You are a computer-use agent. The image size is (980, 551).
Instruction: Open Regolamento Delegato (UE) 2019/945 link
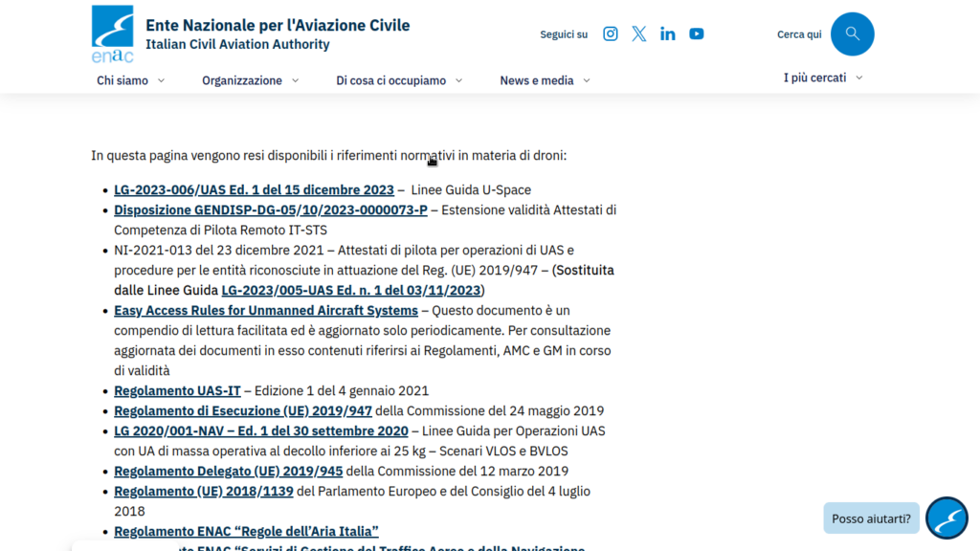pyautogui.click(x=228, y=471)
